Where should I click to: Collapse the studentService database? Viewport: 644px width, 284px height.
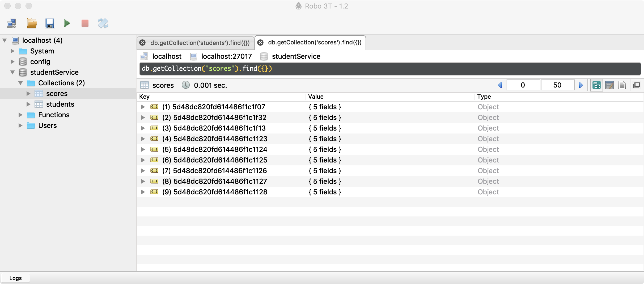tap(12, 72)
